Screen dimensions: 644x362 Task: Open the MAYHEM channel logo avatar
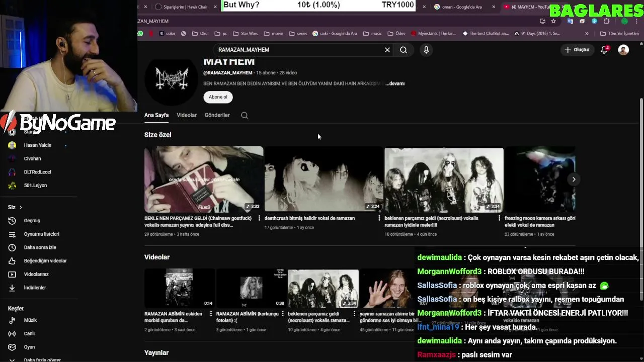point(171,79)
